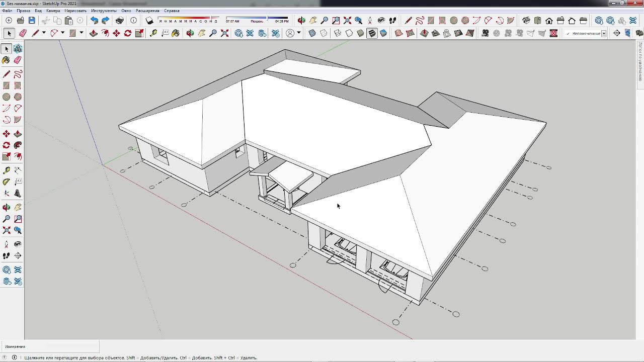Viewport: 644px width, 362px height.
Task: Open the Расширения menu
Action: [147, 11]
